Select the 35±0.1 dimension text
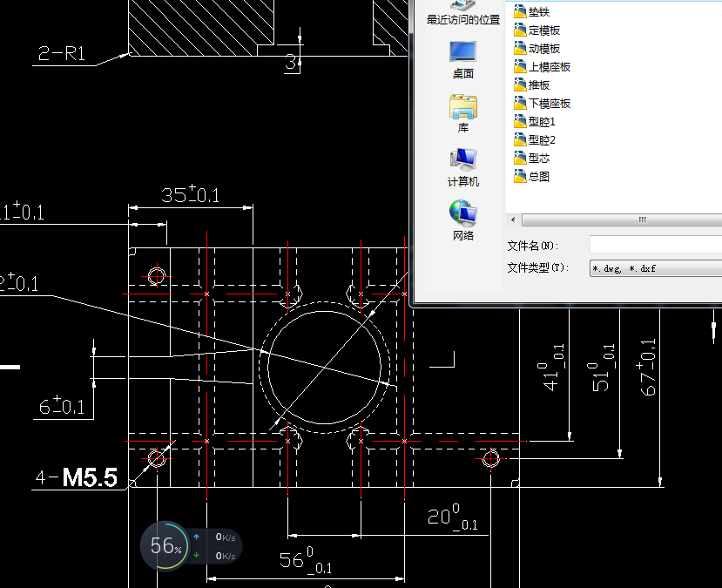Viewport: 722px width, 588px height. tap(190, 194)
